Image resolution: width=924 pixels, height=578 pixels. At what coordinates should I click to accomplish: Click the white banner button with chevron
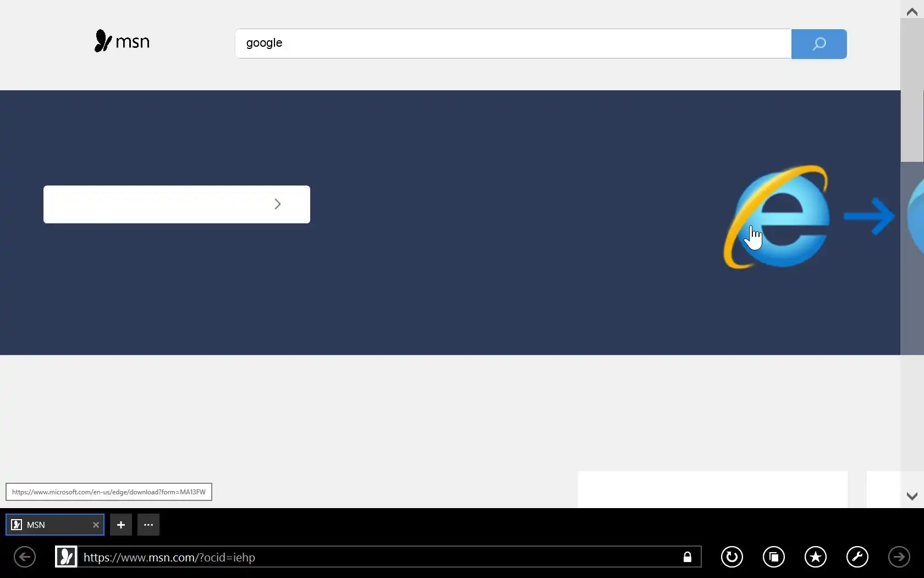pyautogui.click(x=177, y=204)
